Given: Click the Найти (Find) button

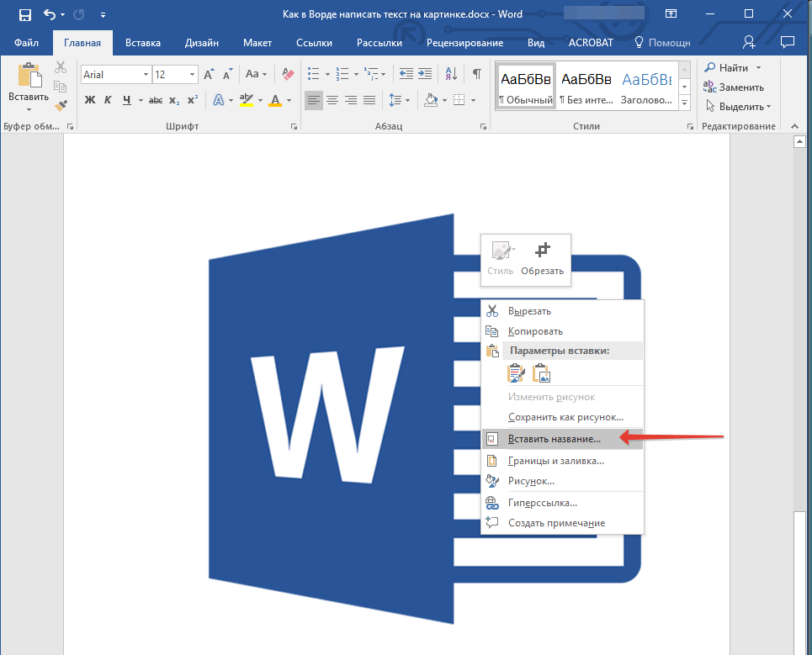Looking at the screenshot, I should click(x=733, y=67).
